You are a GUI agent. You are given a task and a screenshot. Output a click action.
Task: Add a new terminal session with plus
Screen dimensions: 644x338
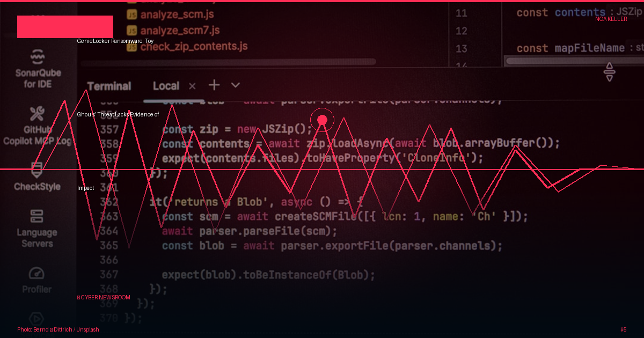pos(214,85)
